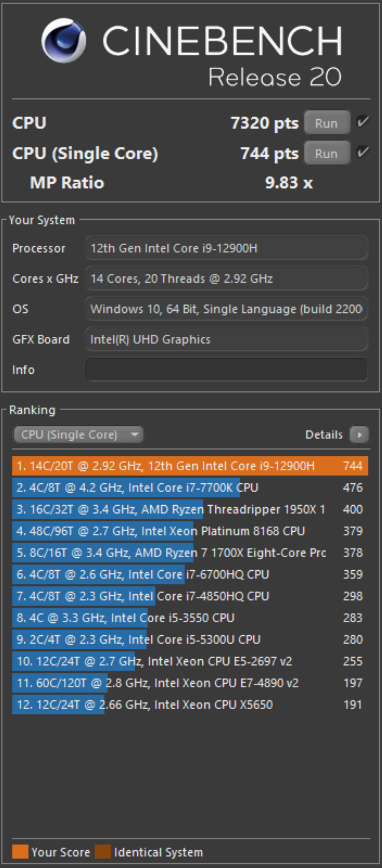Select the Core i7-7700K ranking row
This screenshot has height=868, width=382.
pos(190,488)
